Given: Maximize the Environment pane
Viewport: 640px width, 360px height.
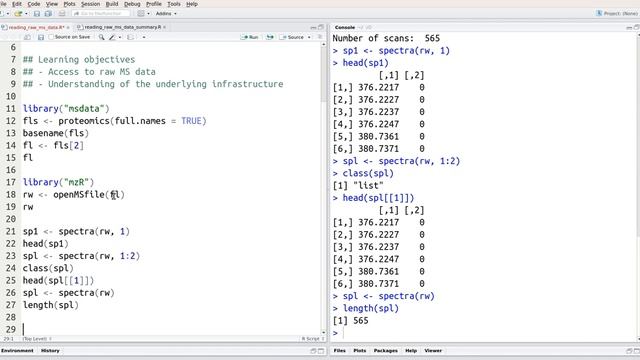Looking at the screenshot, I should (321, 351).
